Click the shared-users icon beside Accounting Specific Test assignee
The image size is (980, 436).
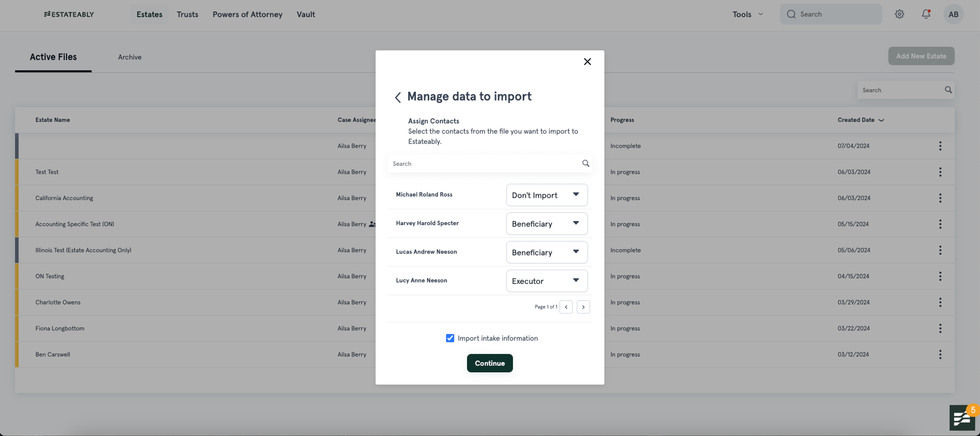tap(372, 224)
